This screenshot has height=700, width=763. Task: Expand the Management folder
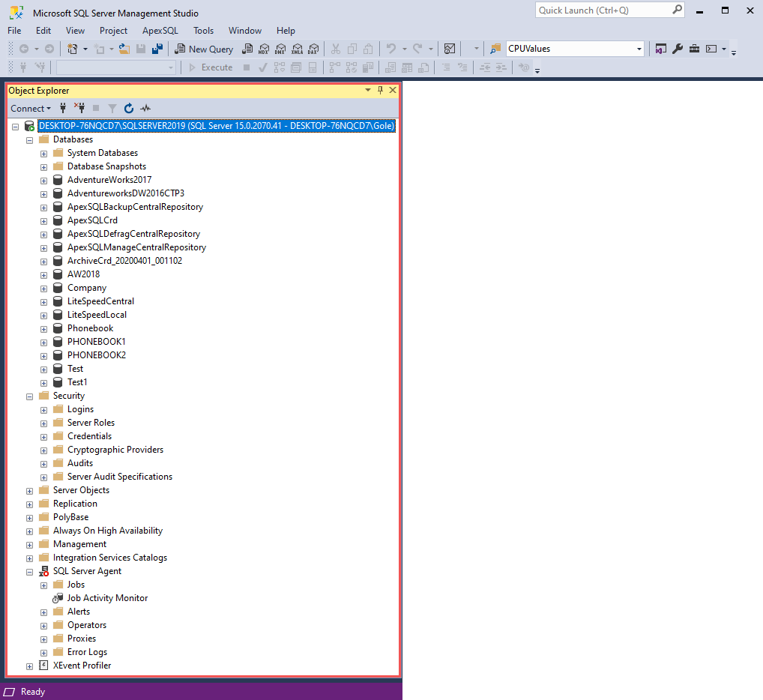pyautogui.click(x=30, y=545)
